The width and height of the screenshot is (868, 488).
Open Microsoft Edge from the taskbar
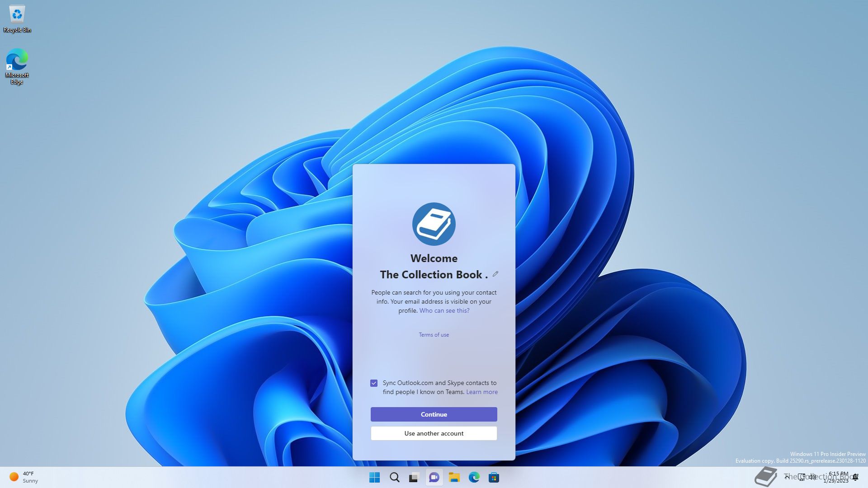pyautogui.click(x=474, y=477)
